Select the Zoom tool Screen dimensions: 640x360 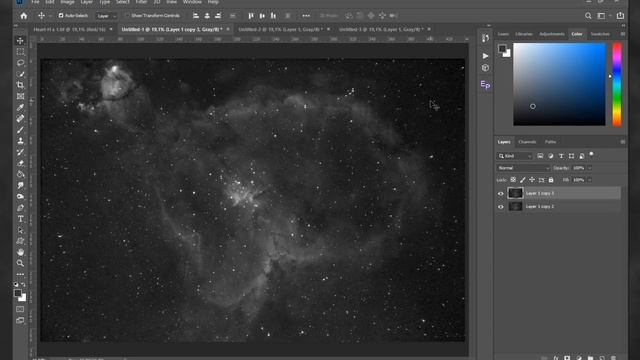[20, 263]
